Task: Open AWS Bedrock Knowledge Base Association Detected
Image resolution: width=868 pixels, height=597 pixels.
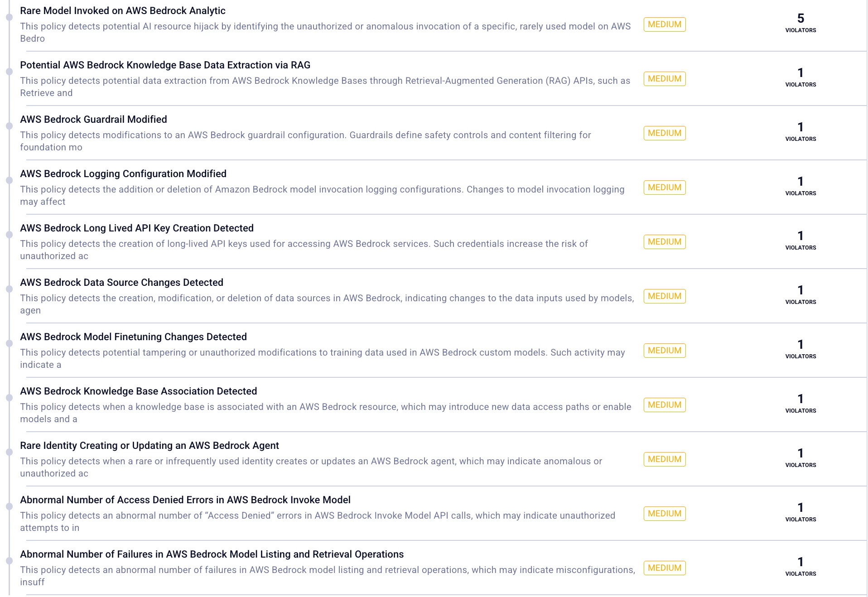Action: click(139, 391)
